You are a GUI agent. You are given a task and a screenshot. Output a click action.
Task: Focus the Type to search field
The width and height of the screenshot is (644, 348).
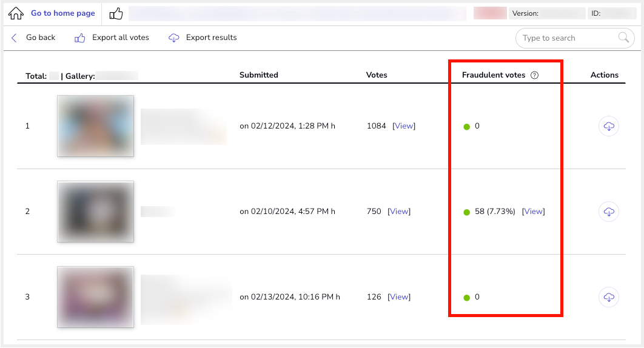(575, 38)
